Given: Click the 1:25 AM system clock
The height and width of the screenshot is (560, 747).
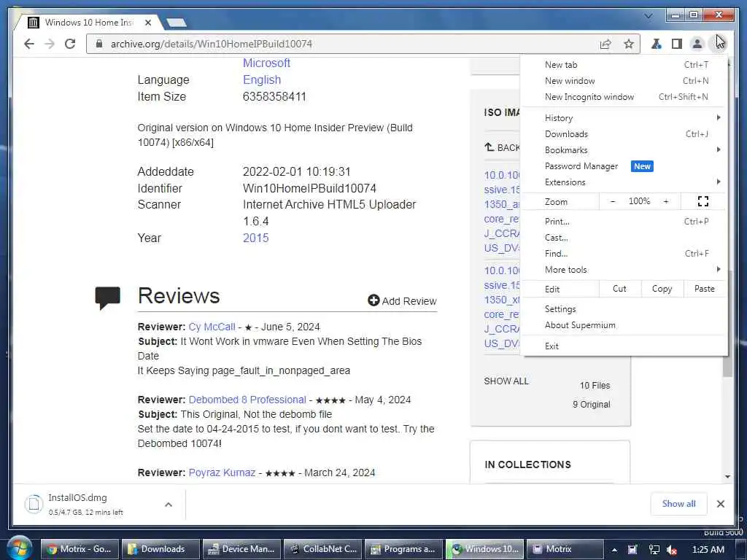Looking at the screenshot, I should click(708, 550).
